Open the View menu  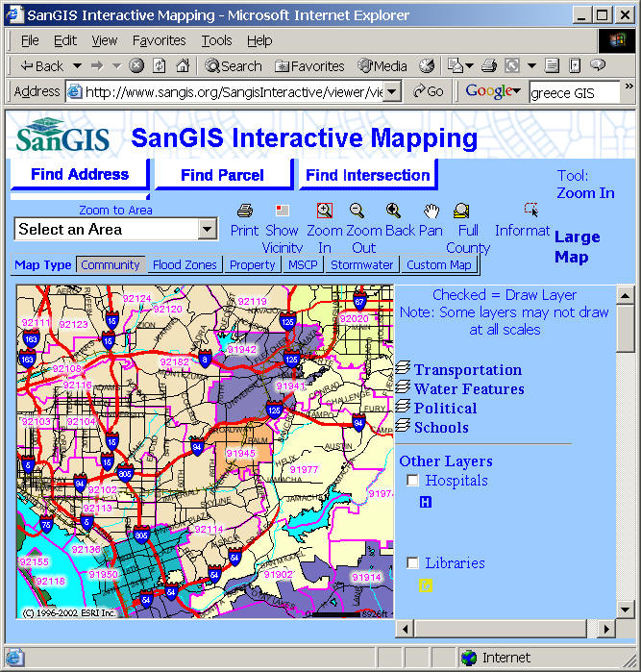104,40
